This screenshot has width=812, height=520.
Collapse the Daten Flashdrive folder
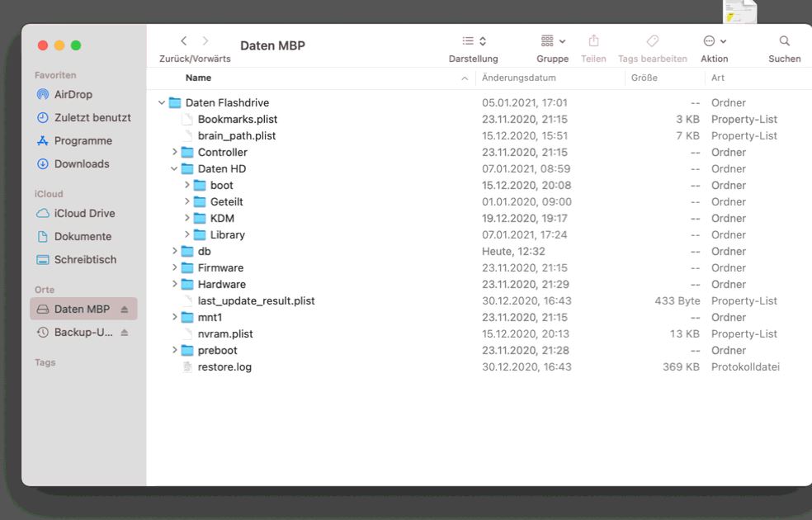(162, 102)
